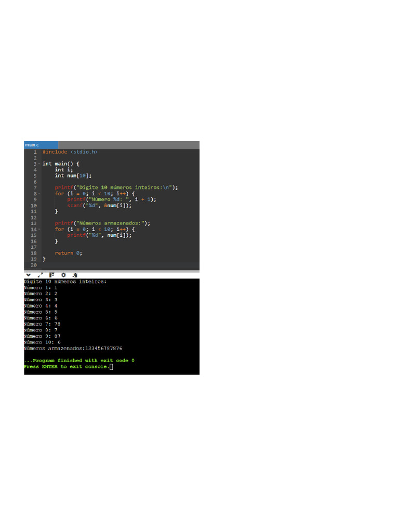Click the console clear/copy icon
399x532 pixels.
(x=75, y=275)
